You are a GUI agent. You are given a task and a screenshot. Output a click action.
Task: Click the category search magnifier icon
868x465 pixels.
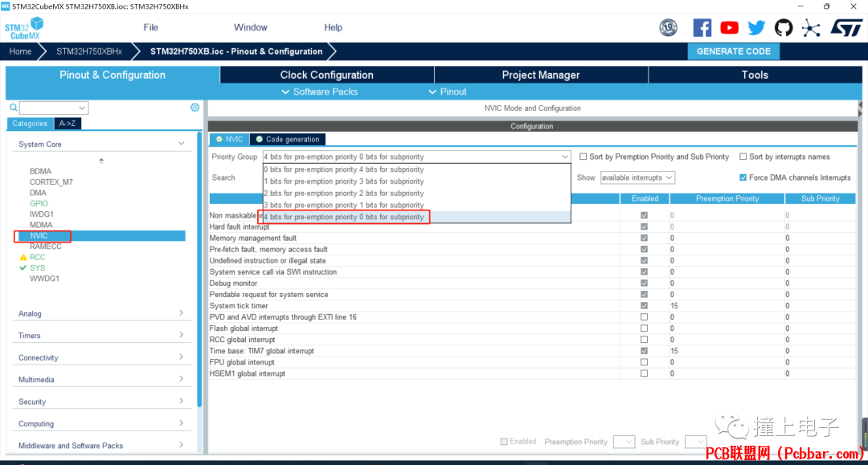click(14, 108)
